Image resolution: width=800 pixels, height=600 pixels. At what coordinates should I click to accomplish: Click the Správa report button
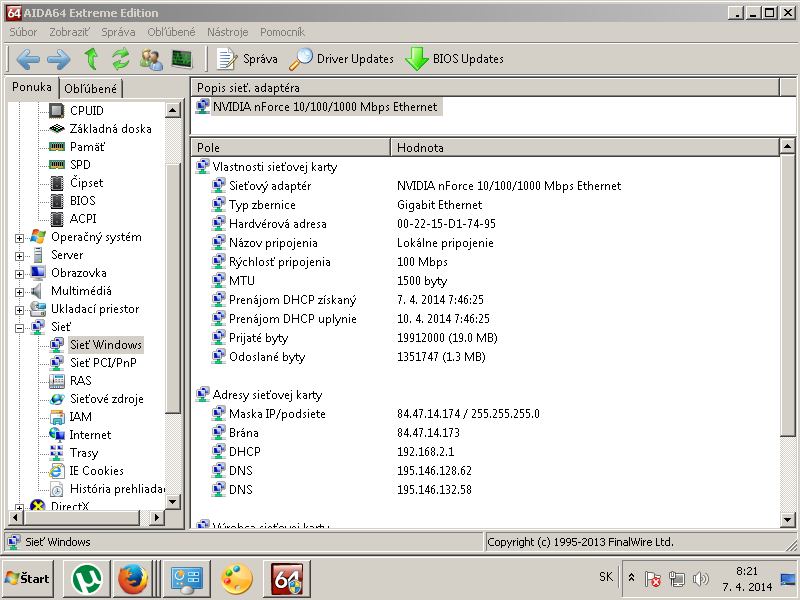pos(248,59)
